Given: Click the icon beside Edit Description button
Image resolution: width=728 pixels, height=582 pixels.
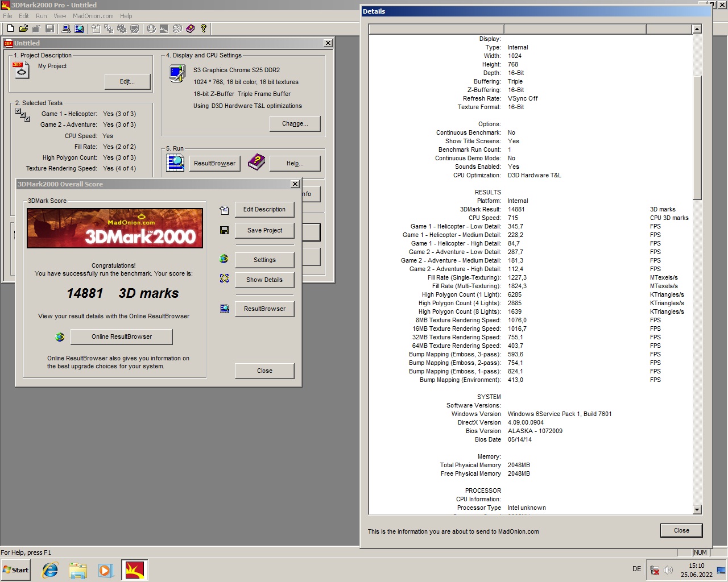Looking at the screenshot, I should (224, 210).
